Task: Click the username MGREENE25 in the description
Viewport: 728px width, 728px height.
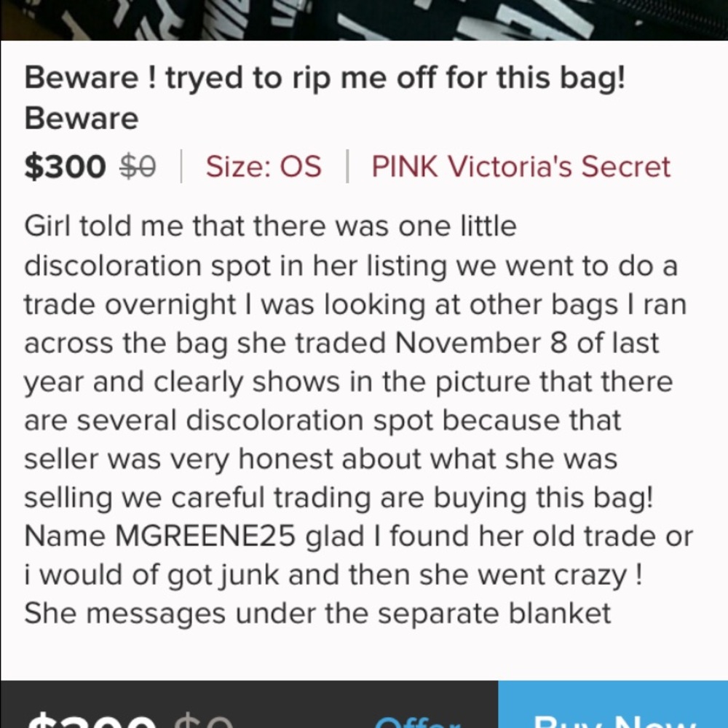Action: pyautogui.click(x=206, y=537)
